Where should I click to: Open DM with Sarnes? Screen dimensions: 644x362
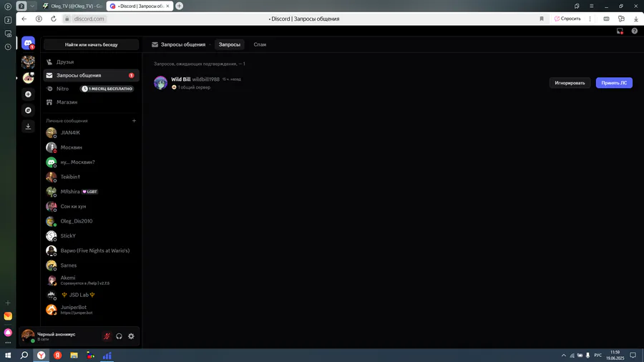[x=91, y=265]
